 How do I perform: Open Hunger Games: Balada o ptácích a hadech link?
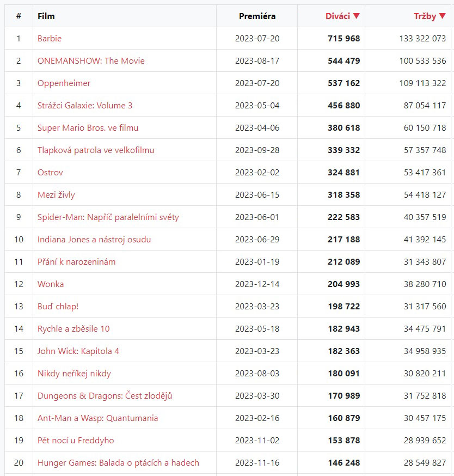coord(118,462)
